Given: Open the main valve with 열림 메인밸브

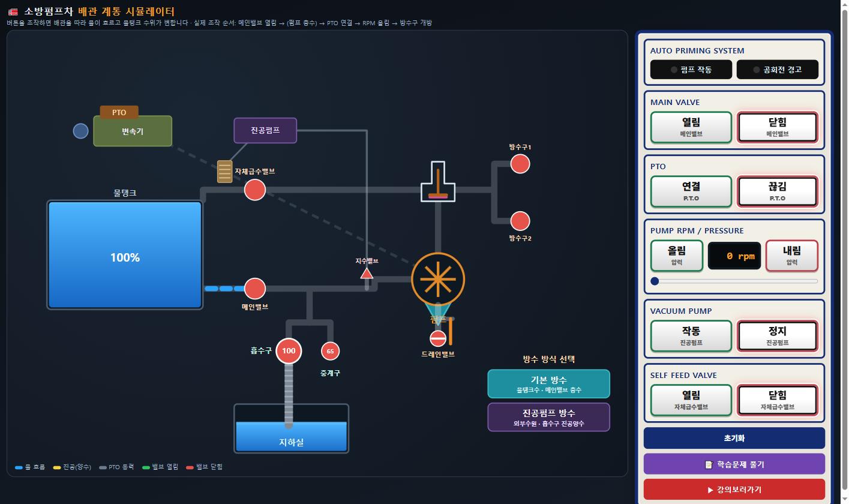Looking at the screenshot, I should click(691, 127).
